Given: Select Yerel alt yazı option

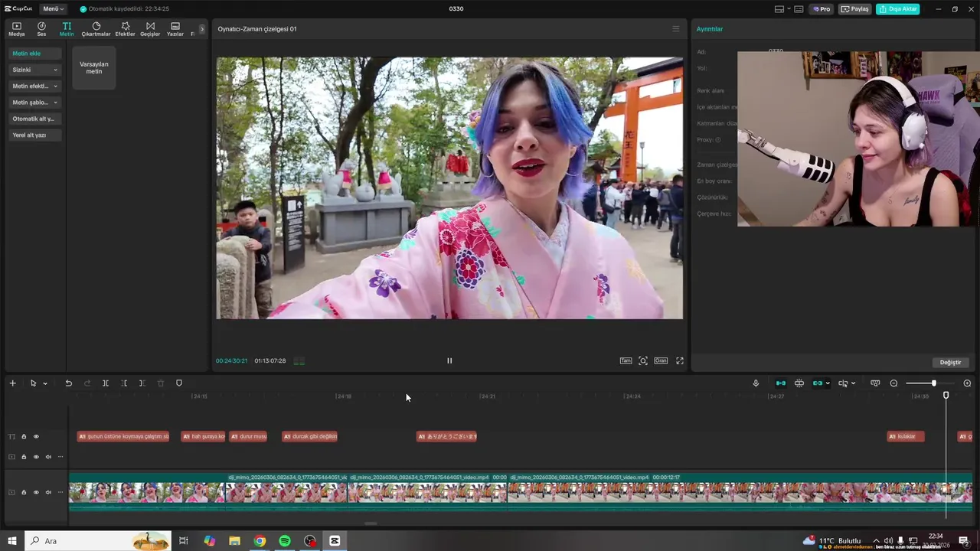Looking at the screenshot, I should coord(35,135).
